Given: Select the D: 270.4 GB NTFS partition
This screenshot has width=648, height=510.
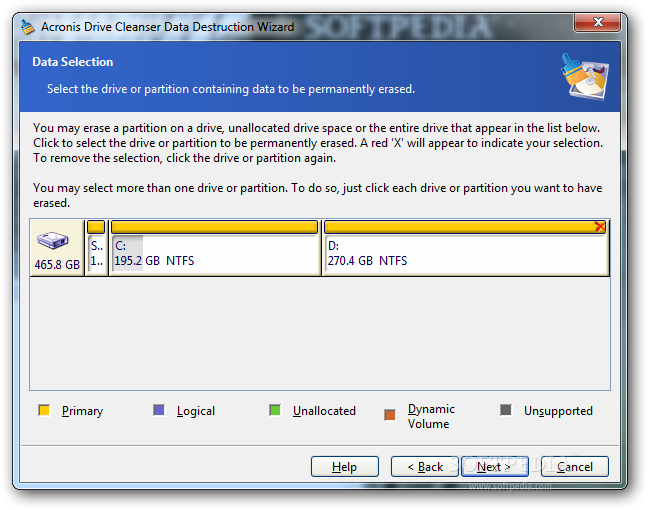Looking at the screenshot, I should click(x=465, y=248).
